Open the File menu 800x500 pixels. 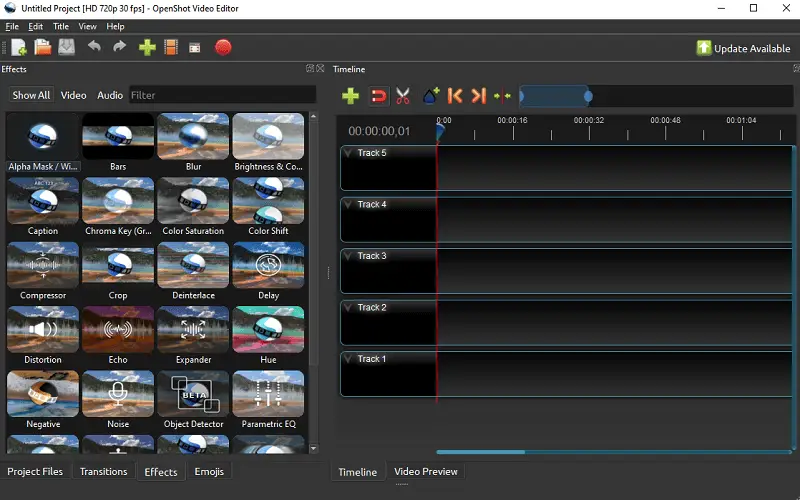12,27
